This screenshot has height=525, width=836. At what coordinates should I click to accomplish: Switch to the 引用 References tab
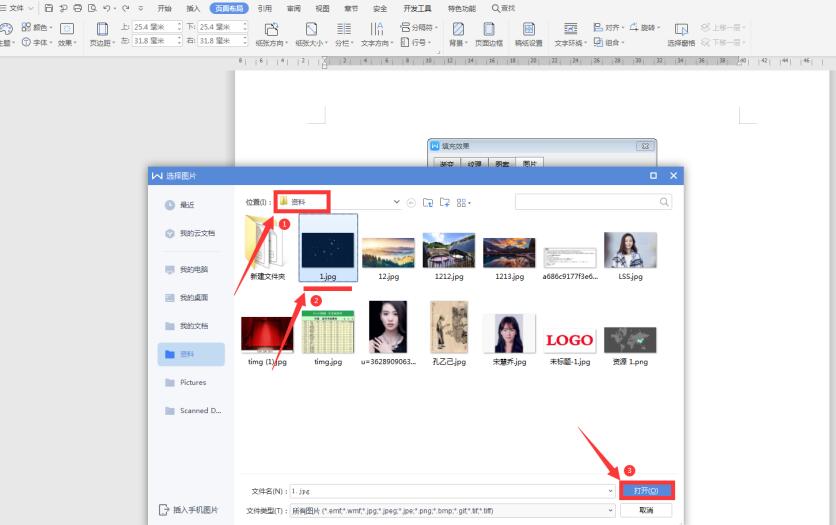pyautogui.click(x=264, y=9)
